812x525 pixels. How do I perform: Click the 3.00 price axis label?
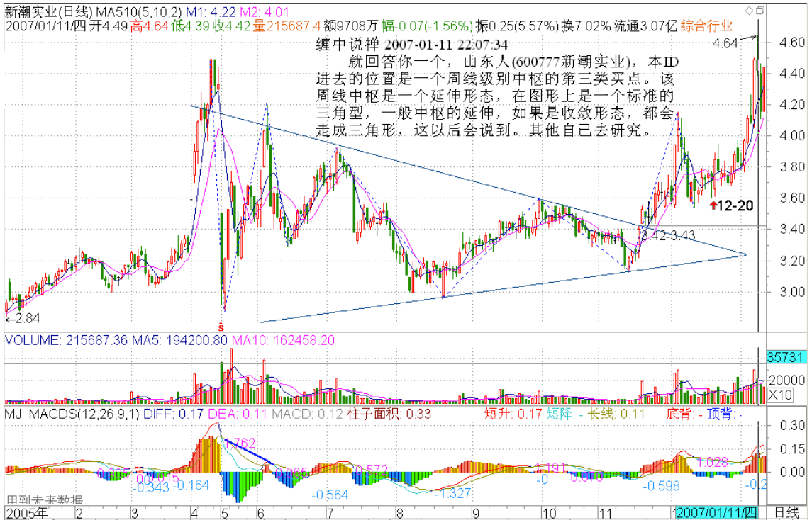point(792,292)
